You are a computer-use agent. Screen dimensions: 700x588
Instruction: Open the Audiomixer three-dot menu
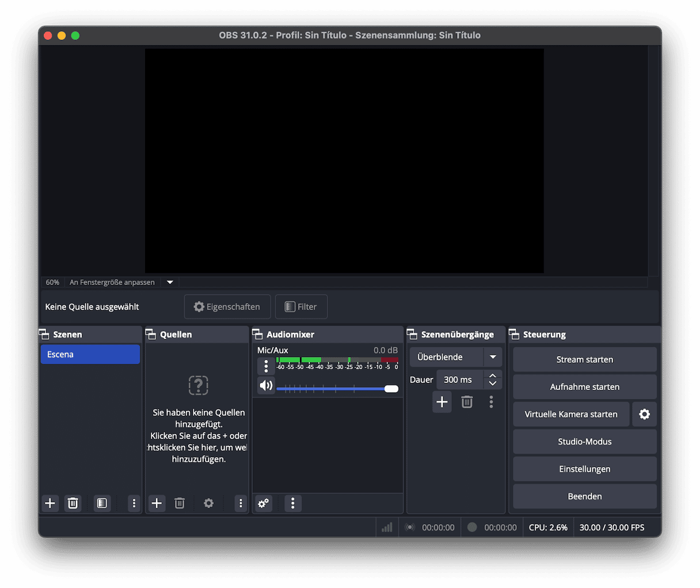(x=293, y=503)
